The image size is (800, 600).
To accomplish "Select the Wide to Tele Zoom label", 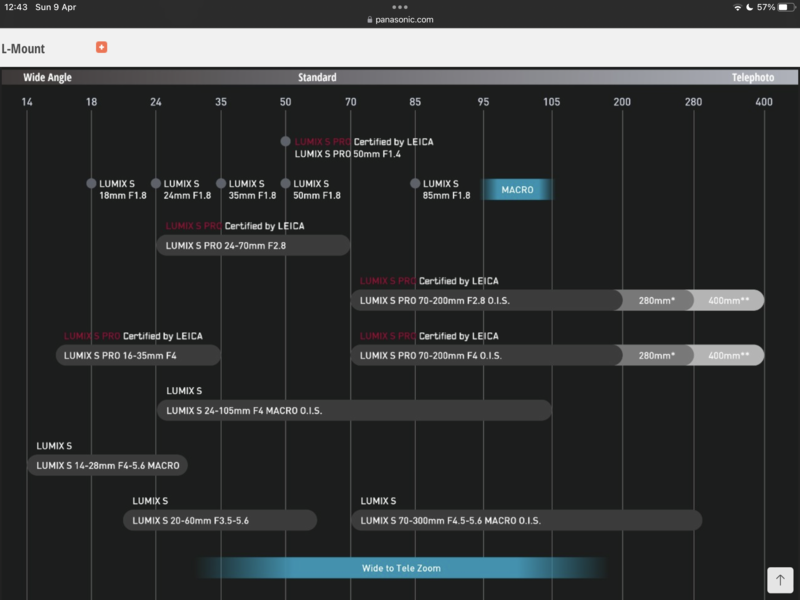I will click(x=401, y=568).
